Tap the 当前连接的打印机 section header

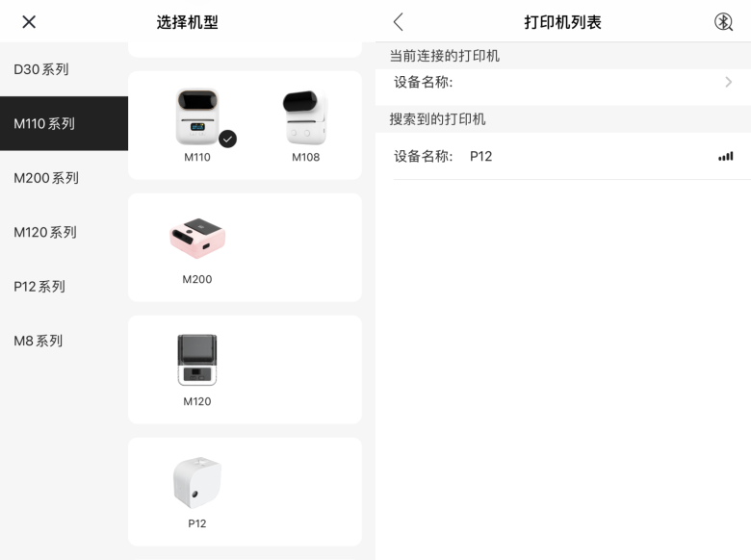click(445, 56)
